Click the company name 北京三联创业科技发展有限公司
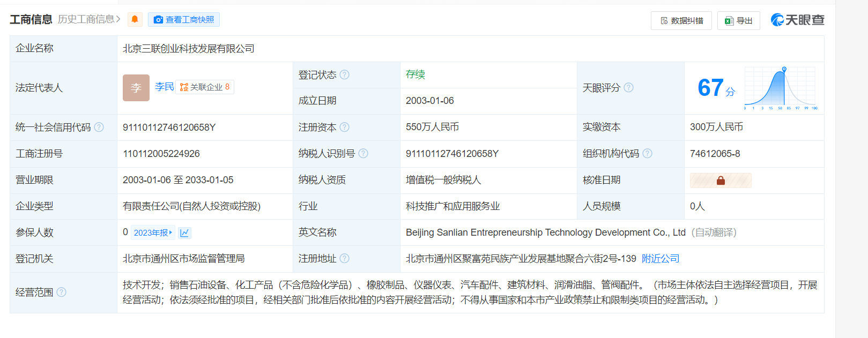868x338 pixels. 189,49
